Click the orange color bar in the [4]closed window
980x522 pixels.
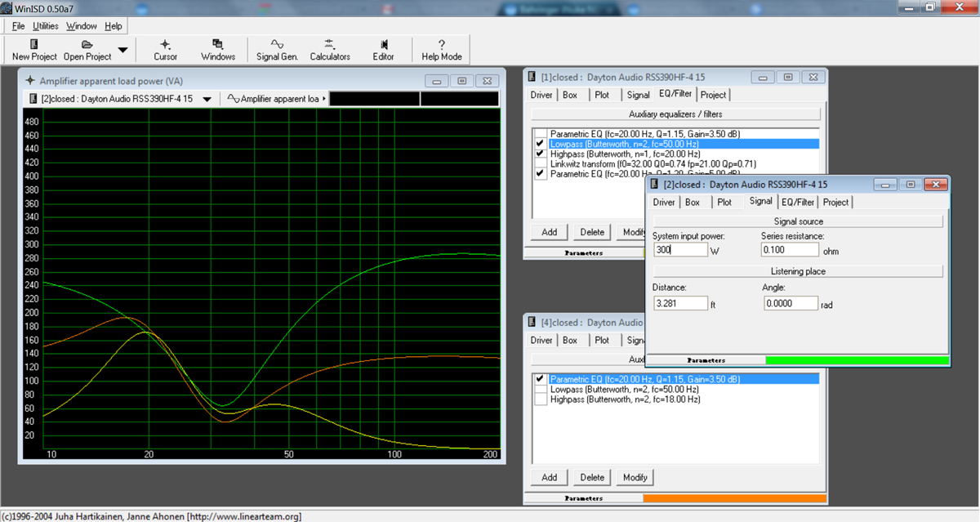click(734, 498)
